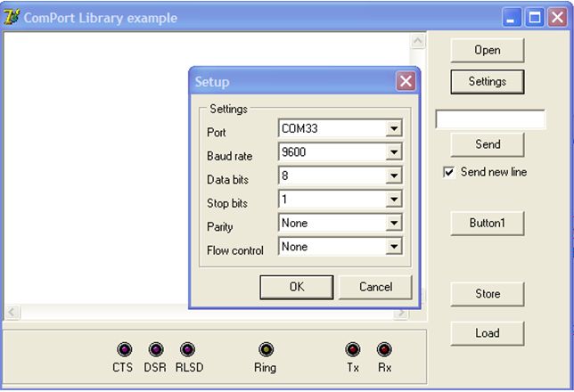
Task: Expand the Parity dropdown list
Action: tap(393, 224)
